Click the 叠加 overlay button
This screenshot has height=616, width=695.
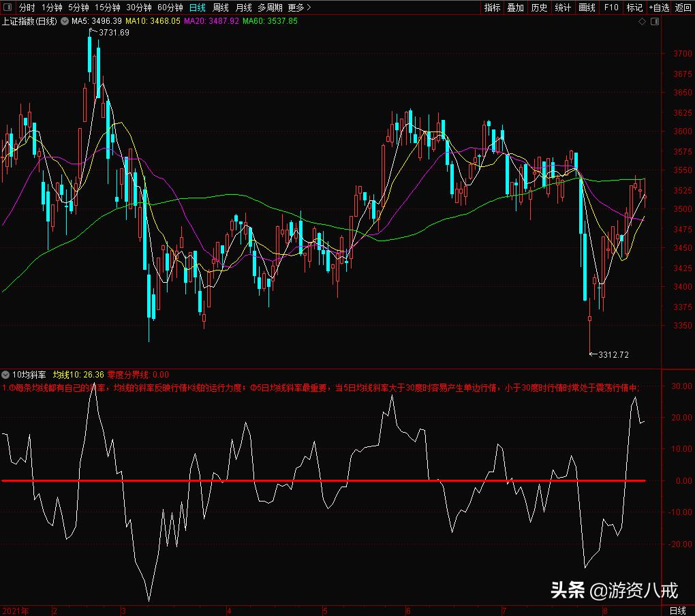(x=516, y=7)
